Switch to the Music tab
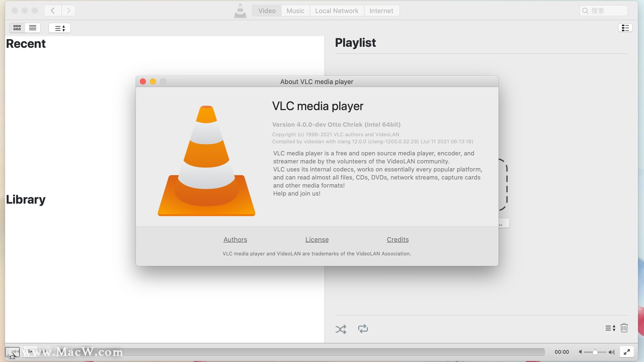Viewport: 644px width, 362px height. coord(295,10)
